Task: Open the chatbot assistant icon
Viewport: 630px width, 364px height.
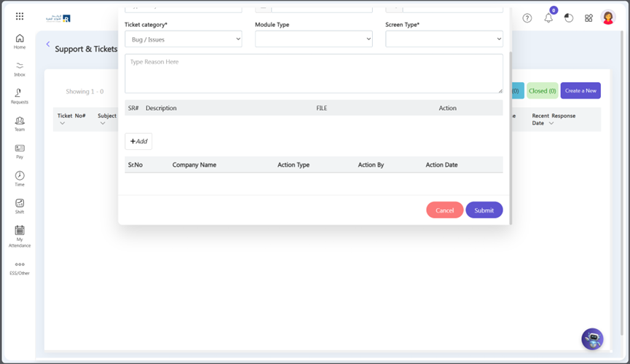Action: pyautogui.click(x=592, y=339)
